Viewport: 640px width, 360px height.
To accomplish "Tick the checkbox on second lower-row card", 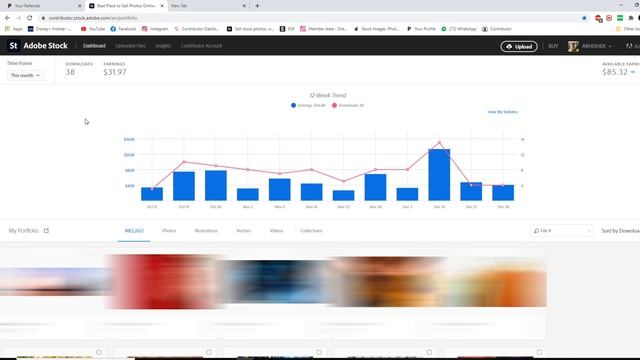I will point(209,352).
